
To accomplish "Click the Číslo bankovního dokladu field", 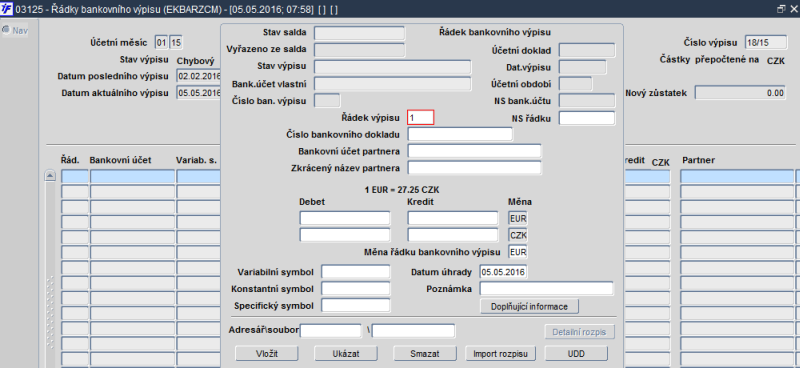I will point(460,134).
